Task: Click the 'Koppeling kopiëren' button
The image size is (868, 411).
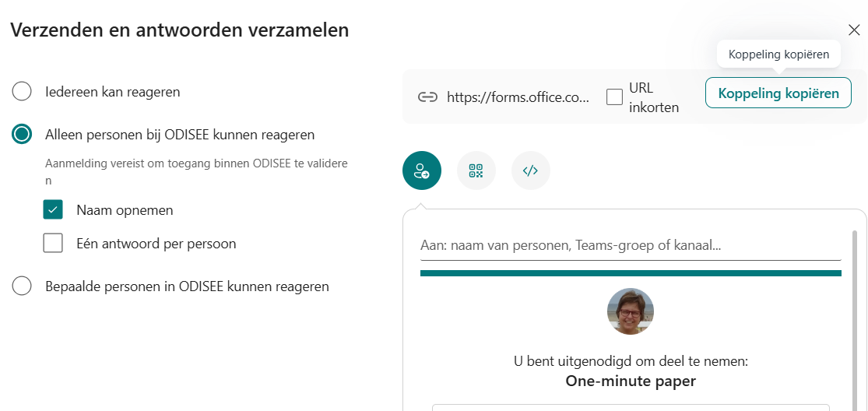Action: pyautogui.click(x=778, y=93)
